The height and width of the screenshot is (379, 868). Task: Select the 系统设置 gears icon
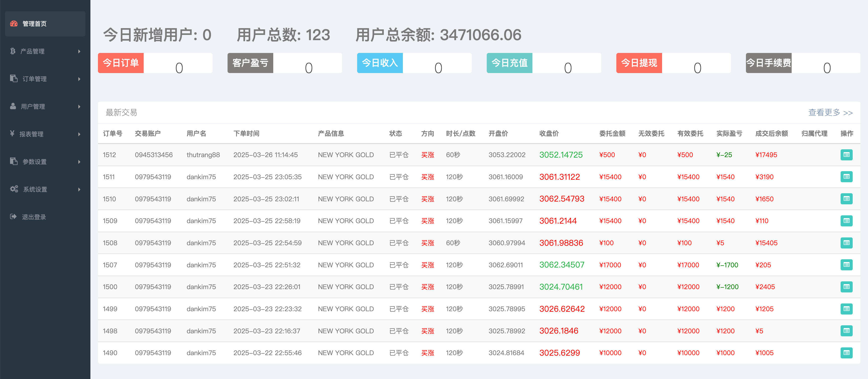pos(14,189)
